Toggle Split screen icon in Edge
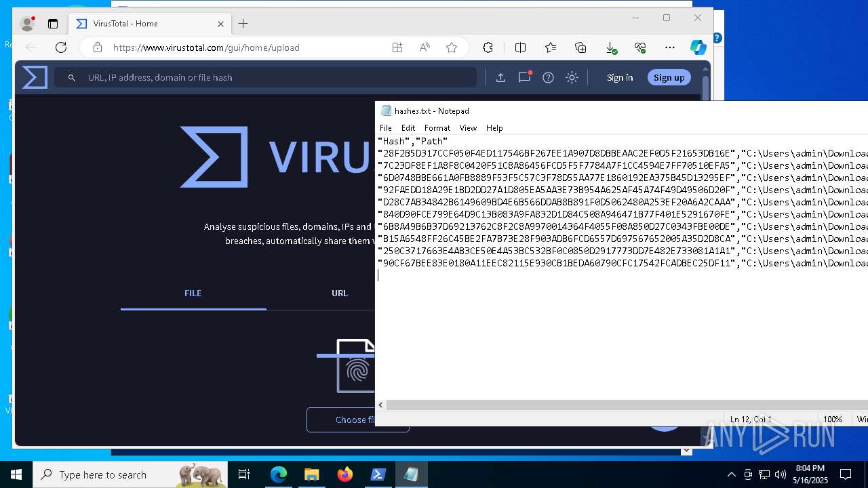The width and height of the screenshot is (868, 488). point(520,47)
